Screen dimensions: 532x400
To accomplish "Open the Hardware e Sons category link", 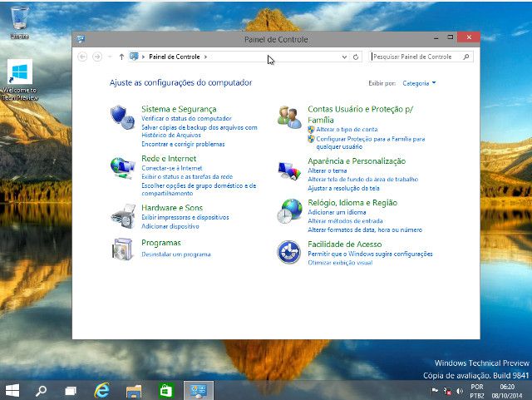I will [172, 208].
